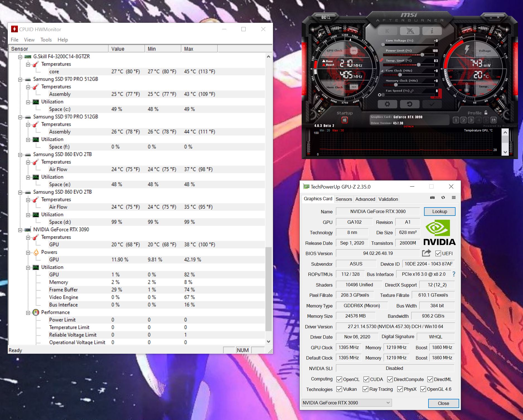The width and height of the screenshot is (523, 420).
Task: Click the up arrow of the Afterburner graph scrollbar
Action: click(505, 133)
